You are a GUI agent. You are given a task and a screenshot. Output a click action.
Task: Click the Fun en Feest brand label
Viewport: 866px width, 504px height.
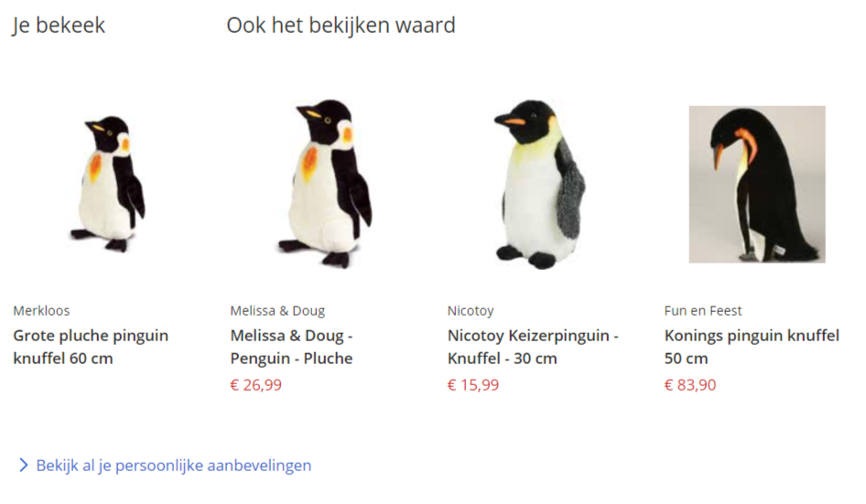(703, 311)
